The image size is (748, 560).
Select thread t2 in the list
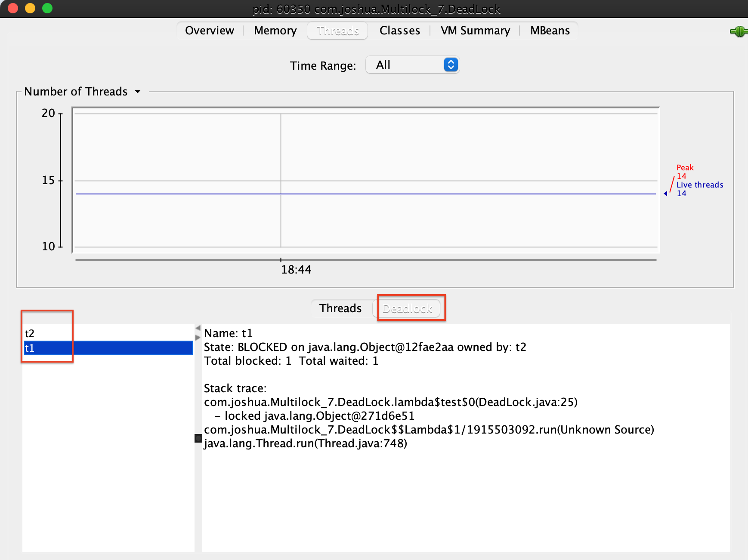[x=30, y=333]
